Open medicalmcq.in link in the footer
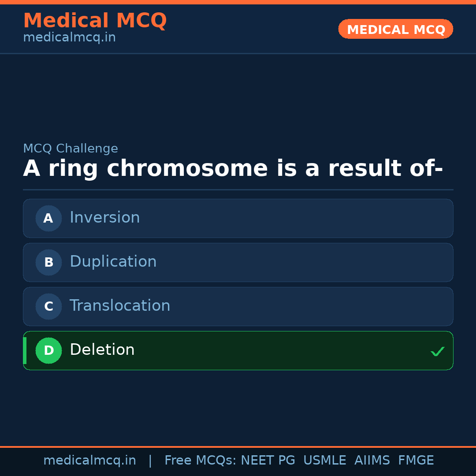The image size is (476, 476). [89, 461]
